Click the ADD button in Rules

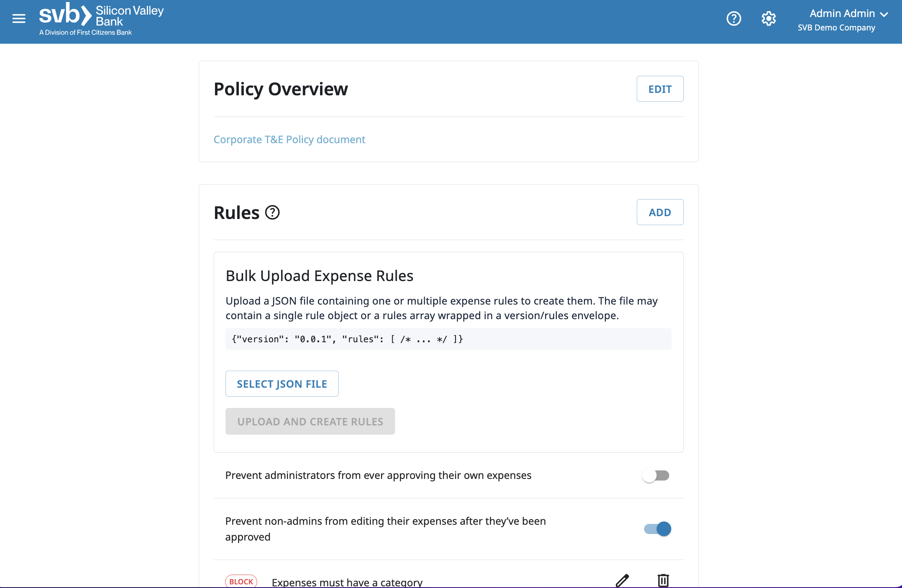pyautogui.click(x=660, y=212)
